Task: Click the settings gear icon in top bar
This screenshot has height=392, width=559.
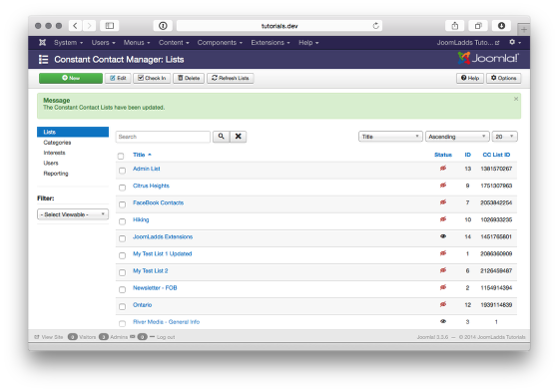Action: pos(512,42)
